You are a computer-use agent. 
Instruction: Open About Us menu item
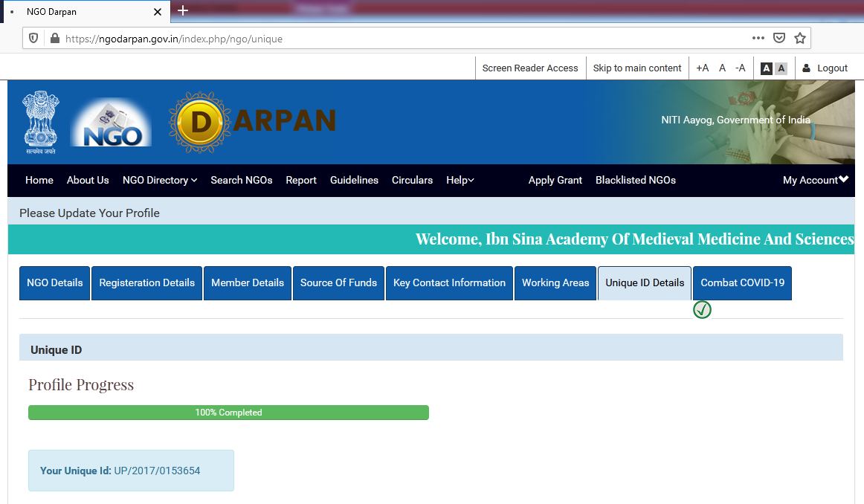(x=88, y=180)
